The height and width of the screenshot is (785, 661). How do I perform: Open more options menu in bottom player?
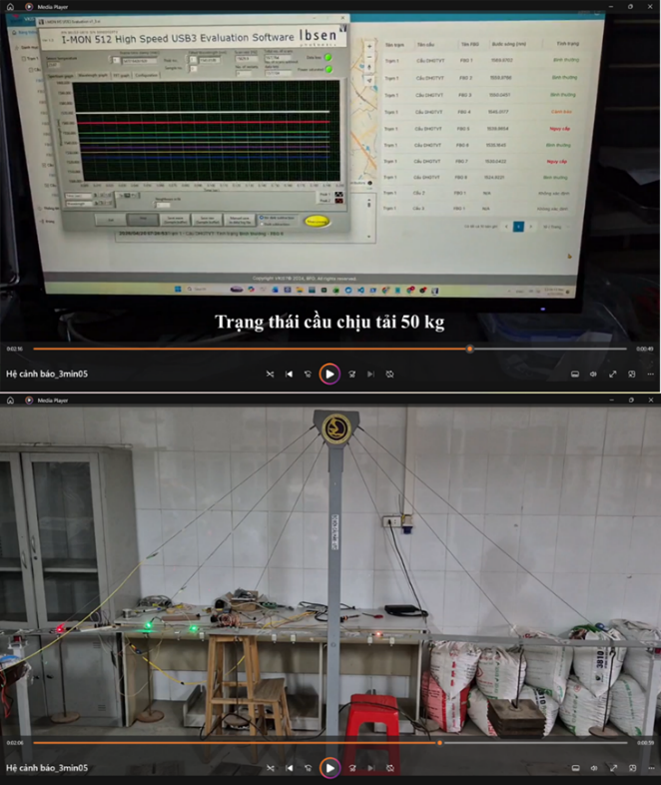[x=651, y=767]
